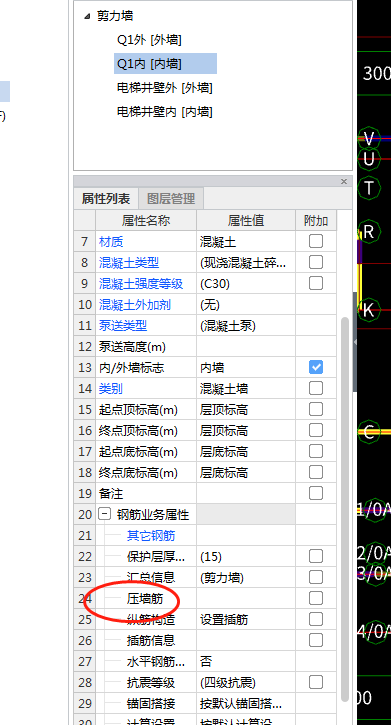Toggle 附加 checkbox for 材质 row
The height and width of the screenshot is (725, 391).
[316, 241]
